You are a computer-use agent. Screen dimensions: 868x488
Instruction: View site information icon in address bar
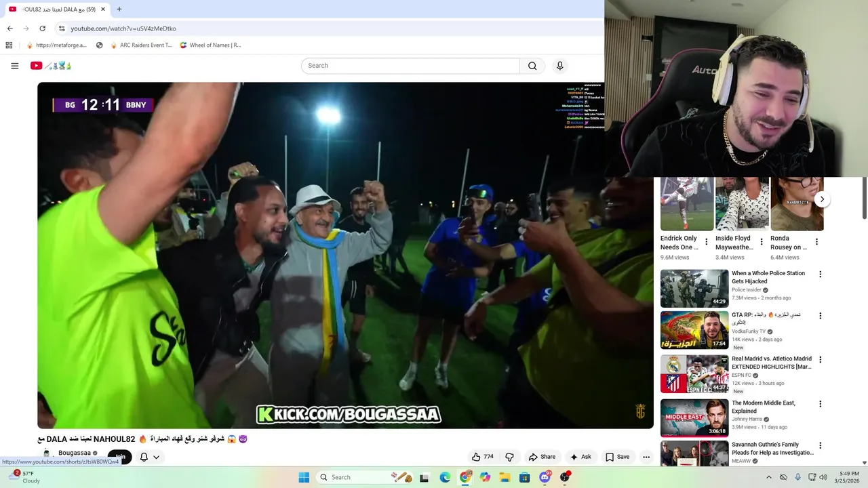pyautogui.click(x=62, y=28)
